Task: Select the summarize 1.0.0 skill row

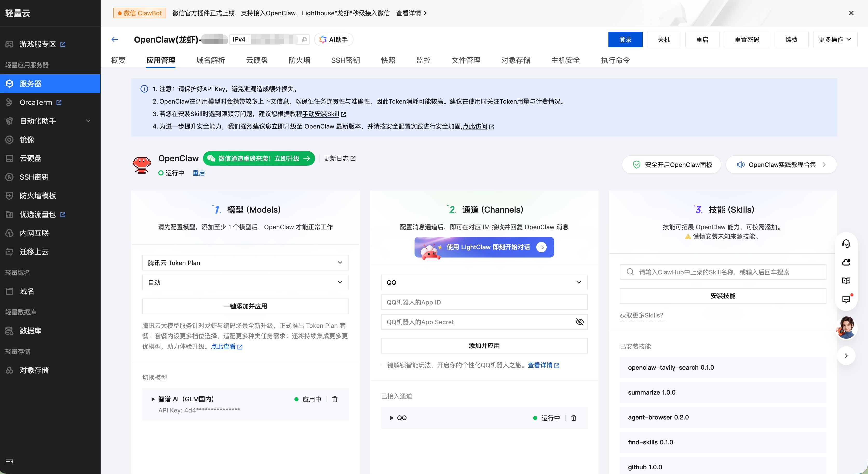Action: (x=723, y=392)
